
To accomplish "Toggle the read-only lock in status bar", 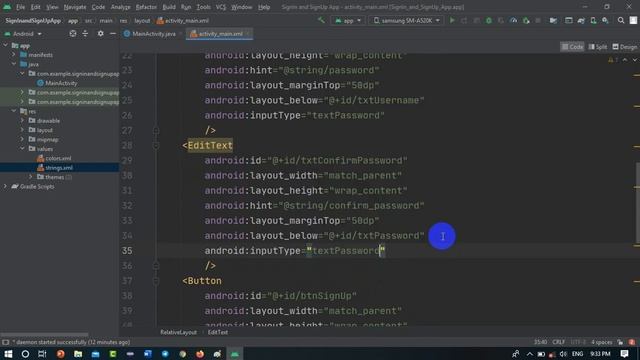I will 620,342.
